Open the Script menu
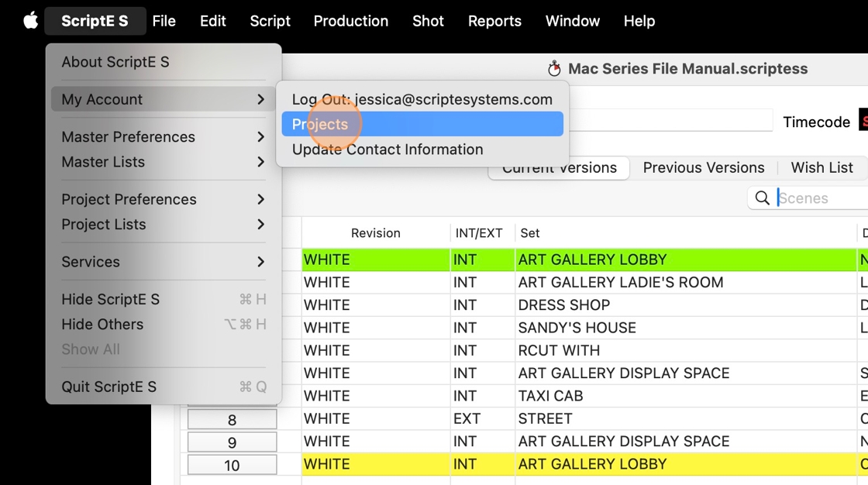The height and width of the screenshot is (485, 868). [x=270, y=21]
